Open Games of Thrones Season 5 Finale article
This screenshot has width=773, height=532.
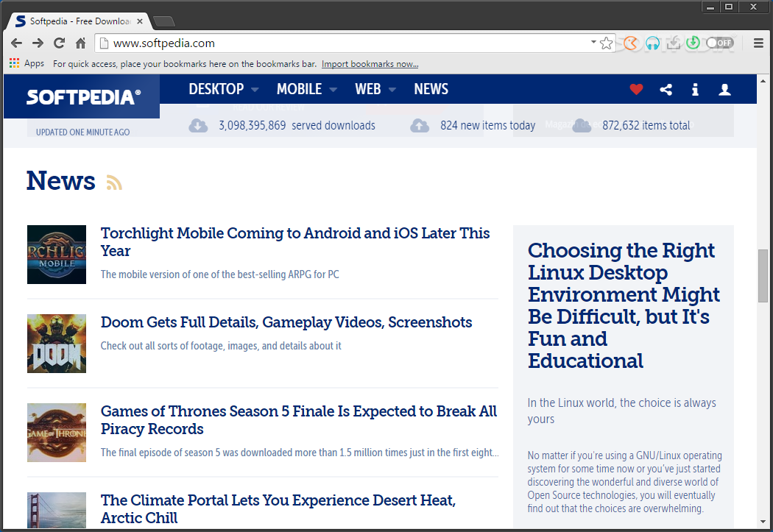pyautogui.click(x=299, y=419)
